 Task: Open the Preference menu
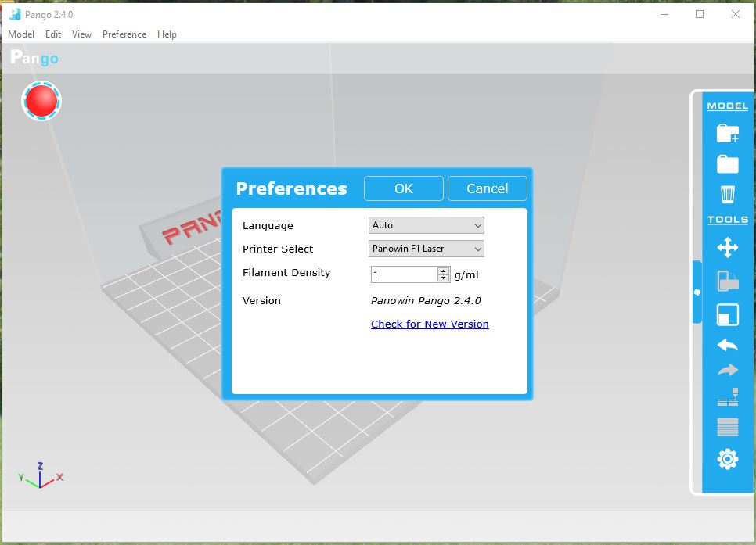124,34
